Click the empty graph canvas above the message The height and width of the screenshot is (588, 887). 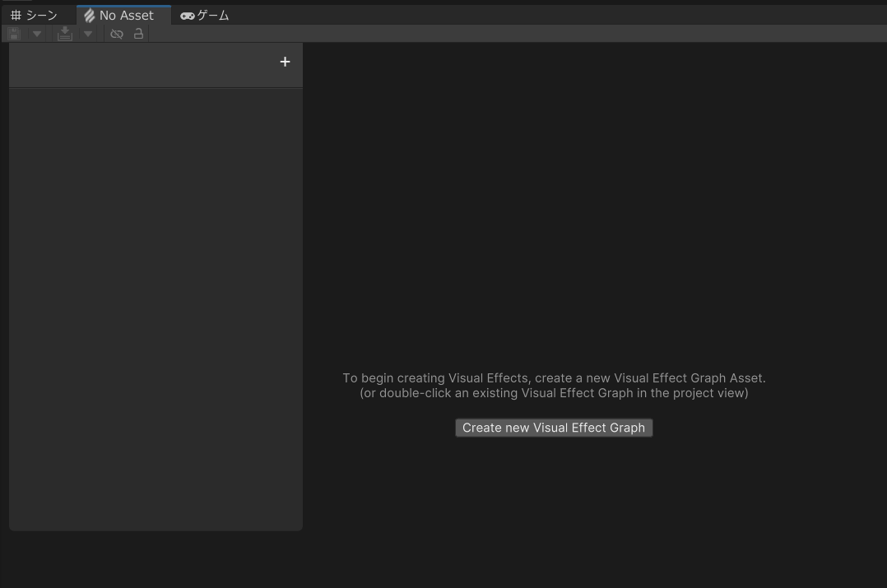coord(592,206)
